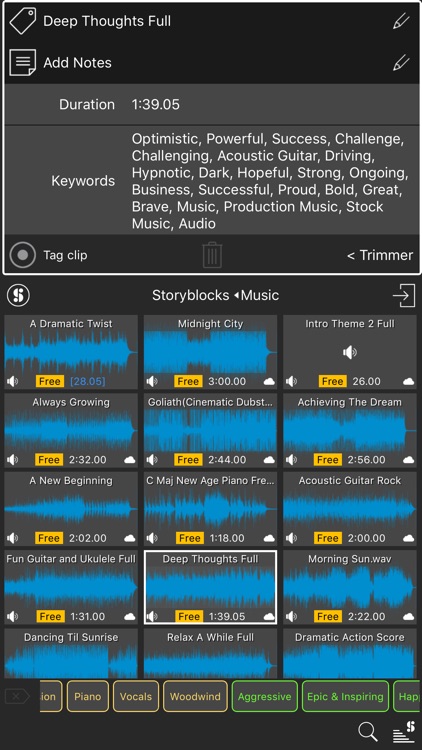
Task: Delete clip with the trash can icon
Action: pyautogui.click(x=212, y=255)
